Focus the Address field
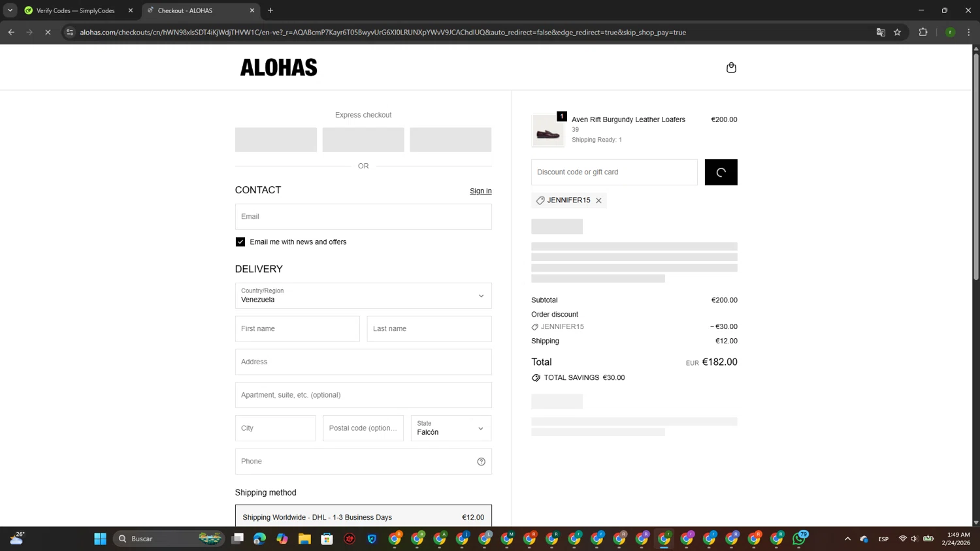This screenshot has width=980, height=551. (363, 362)
